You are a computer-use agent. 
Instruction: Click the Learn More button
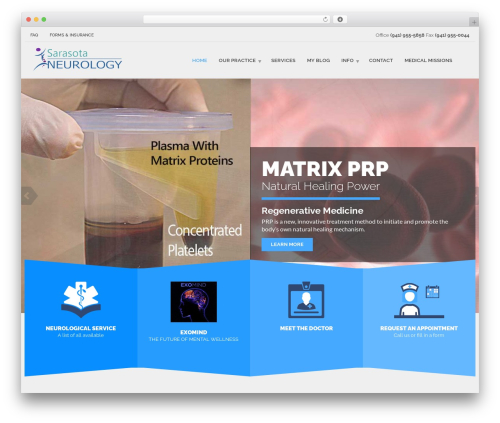click(287, 244)
